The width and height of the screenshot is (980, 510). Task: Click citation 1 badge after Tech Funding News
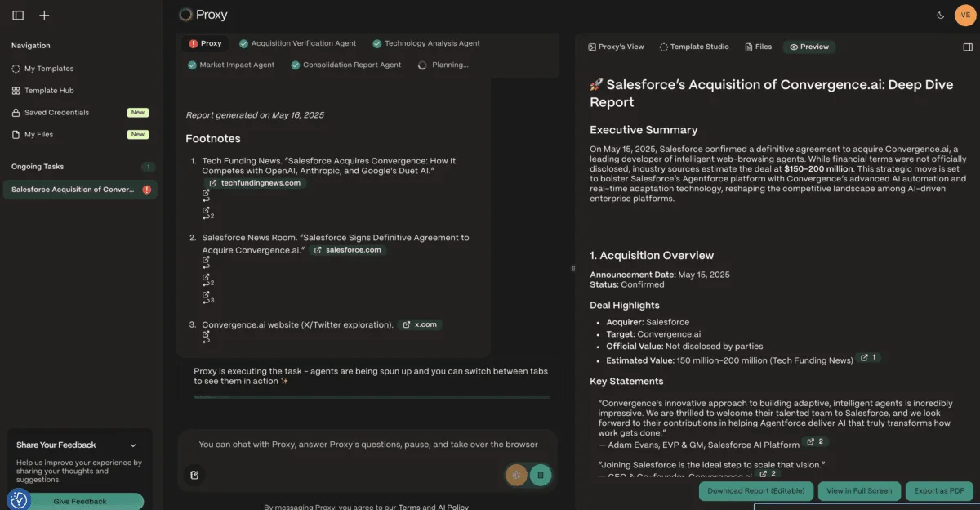[x=867, y=358]
